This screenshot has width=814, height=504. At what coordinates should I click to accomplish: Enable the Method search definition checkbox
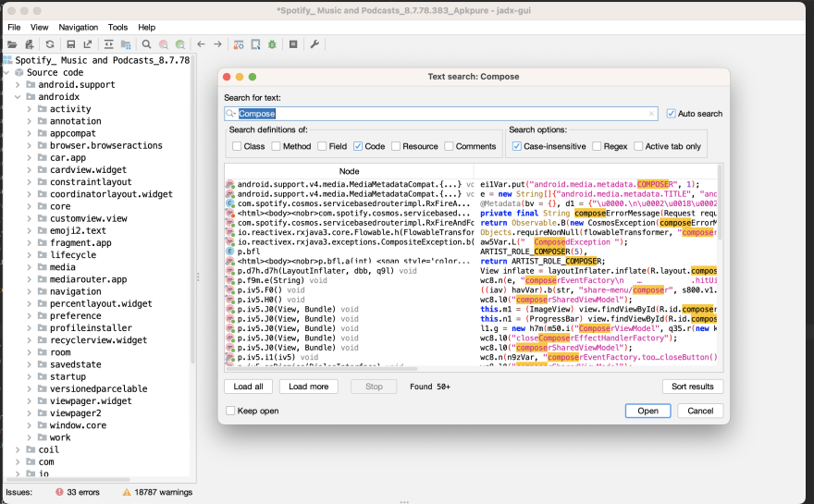(x=276, y=146)
